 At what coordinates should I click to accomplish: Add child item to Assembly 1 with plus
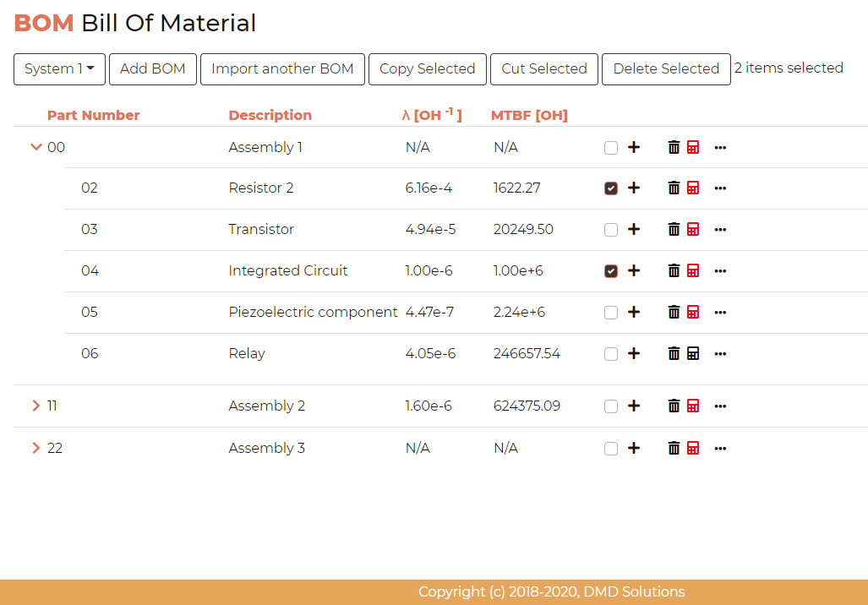click(634, 148)
